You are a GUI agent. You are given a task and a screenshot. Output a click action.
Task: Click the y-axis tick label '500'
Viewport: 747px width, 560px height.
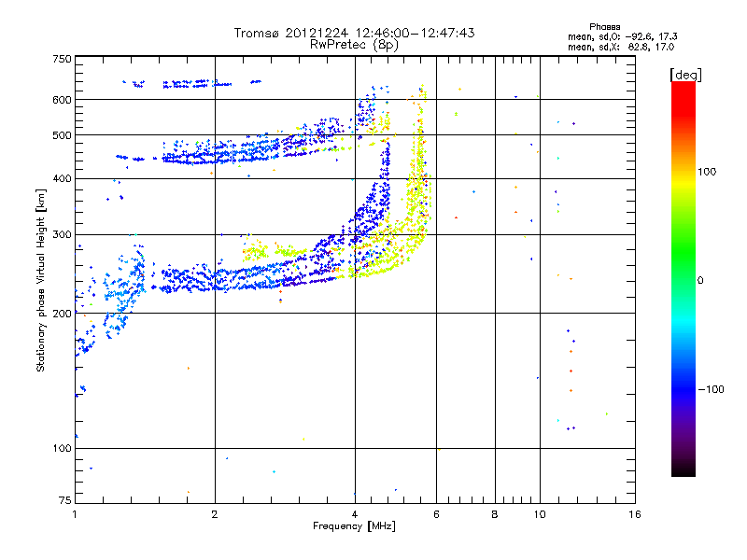coord(62,135)
